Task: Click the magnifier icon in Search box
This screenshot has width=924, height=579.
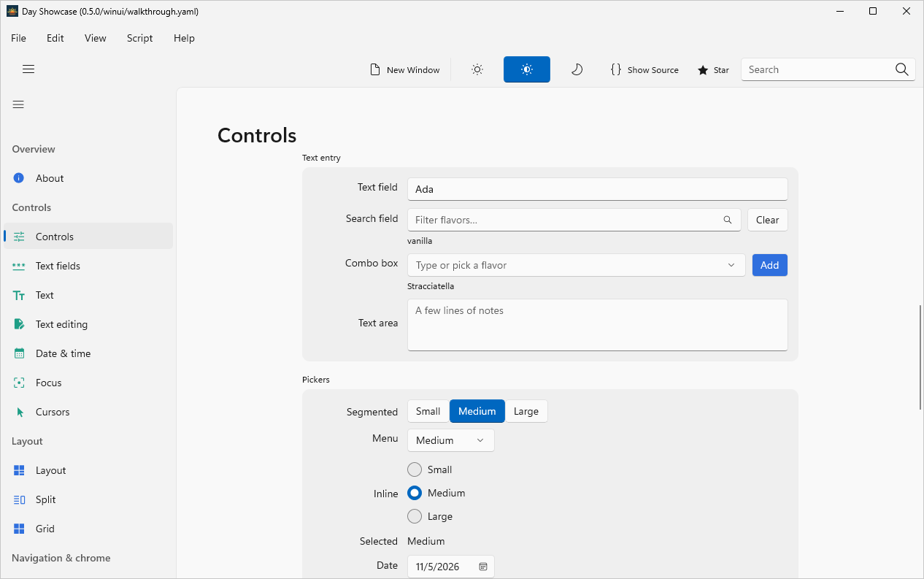Action: point(902,69)
